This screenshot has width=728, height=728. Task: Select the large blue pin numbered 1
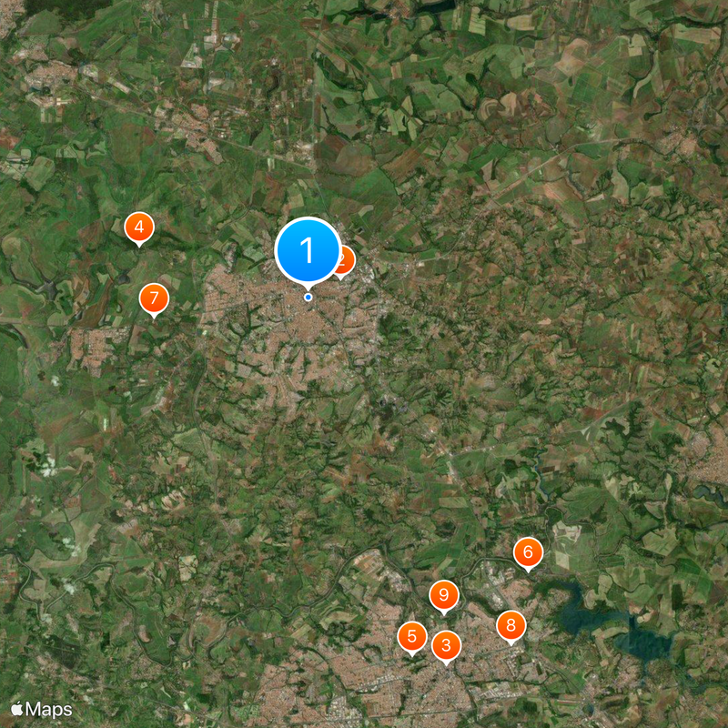click(x=308, y=250)
